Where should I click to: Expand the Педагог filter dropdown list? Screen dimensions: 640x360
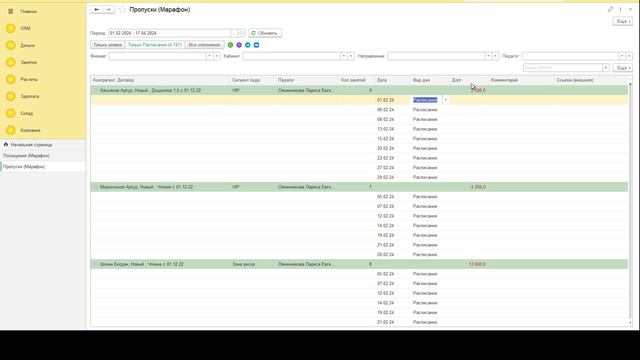click(x=622, y=56)
